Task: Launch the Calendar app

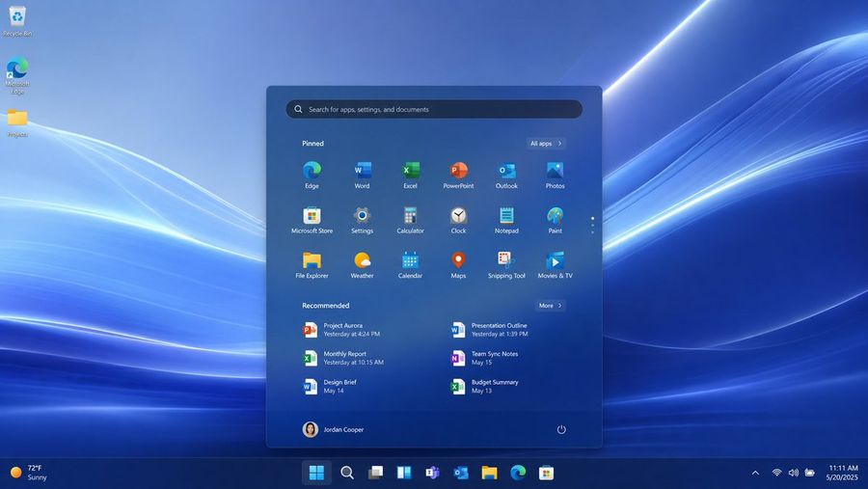Action: click(410, 264)
